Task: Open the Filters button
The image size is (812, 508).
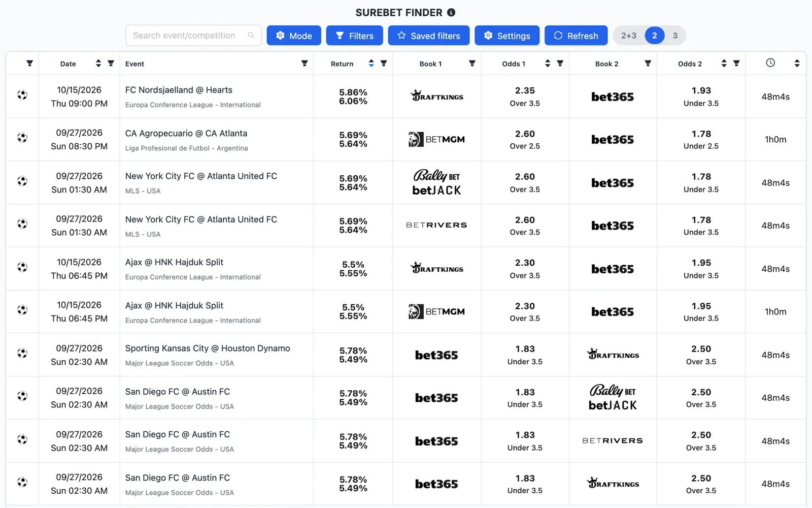Action: (x=355, y=36)
